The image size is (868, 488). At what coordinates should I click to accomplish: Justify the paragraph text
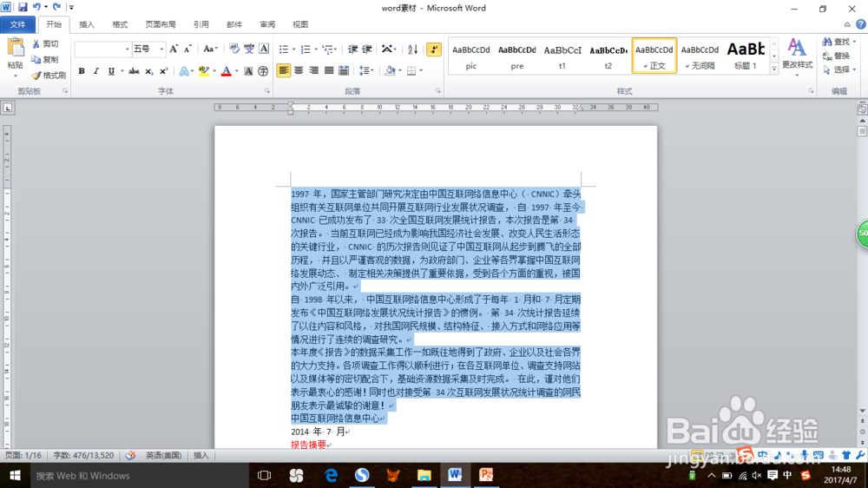coord(329,71)
